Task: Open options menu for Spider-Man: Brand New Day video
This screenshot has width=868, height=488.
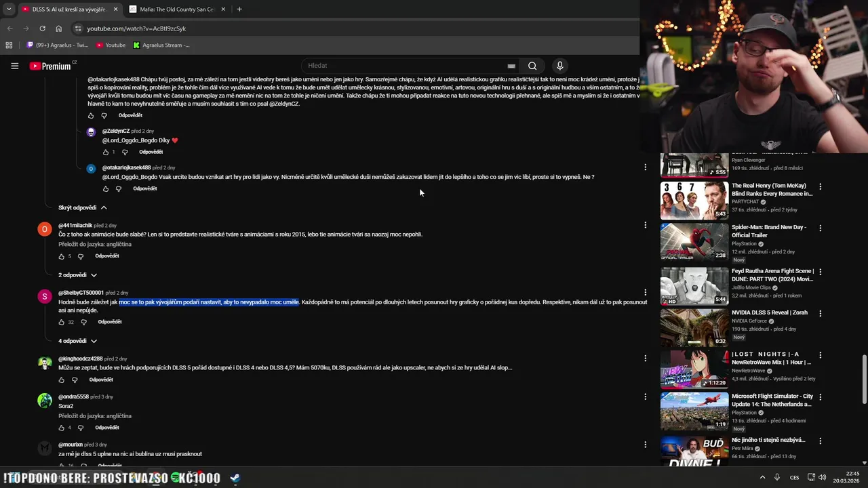Action: coord(820,228)
